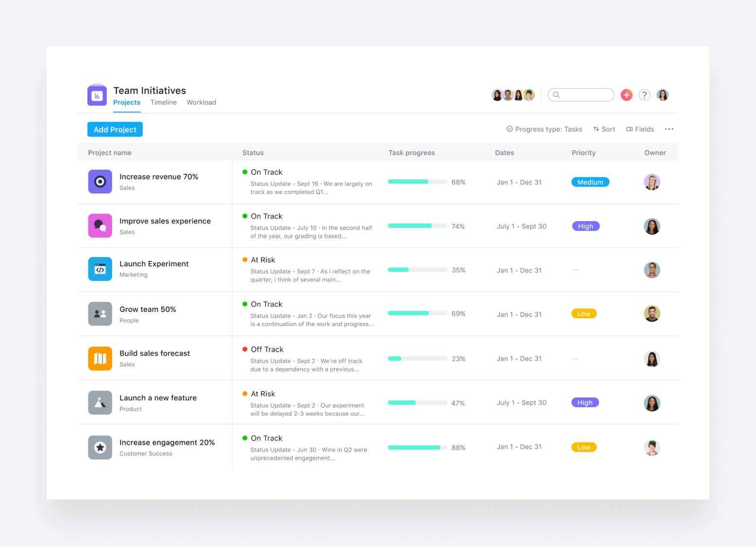Click the Improve sales experience chat icon
This screenshot has width=756, height=552.
[x=100, y=226]
